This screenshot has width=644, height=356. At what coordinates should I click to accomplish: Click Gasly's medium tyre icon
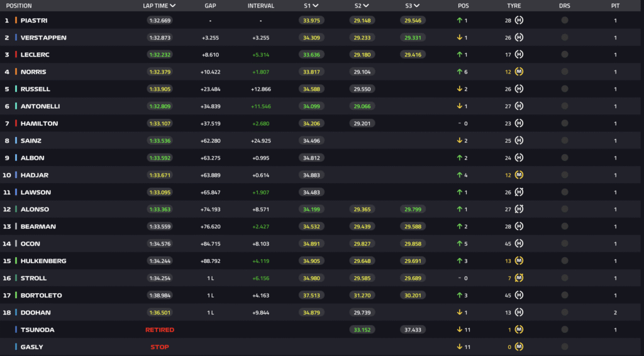pos(519,347)
